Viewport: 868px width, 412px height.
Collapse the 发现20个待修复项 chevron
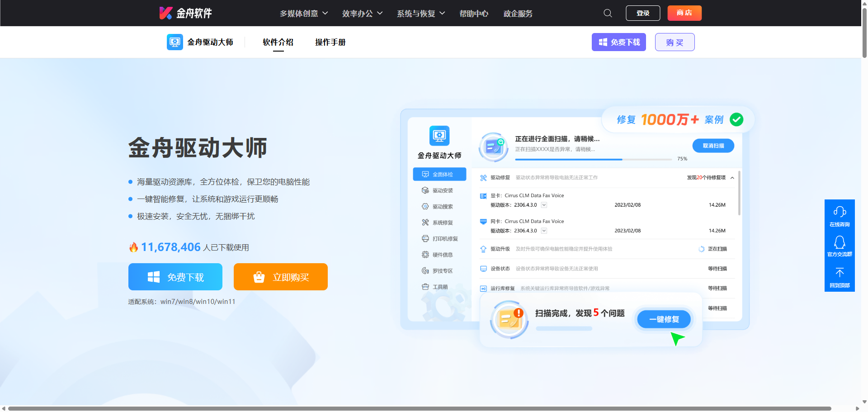tap(732, 178)
